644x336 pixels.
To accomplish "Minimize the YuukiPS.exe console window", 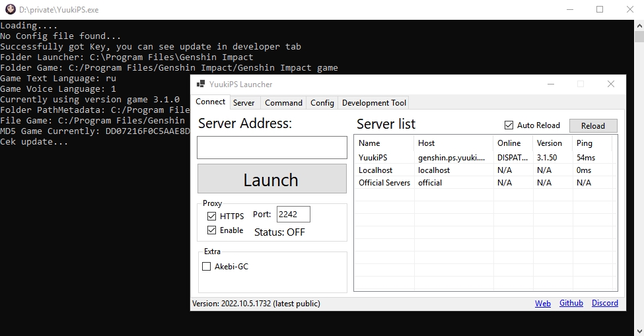I will (x=569, y=9).
